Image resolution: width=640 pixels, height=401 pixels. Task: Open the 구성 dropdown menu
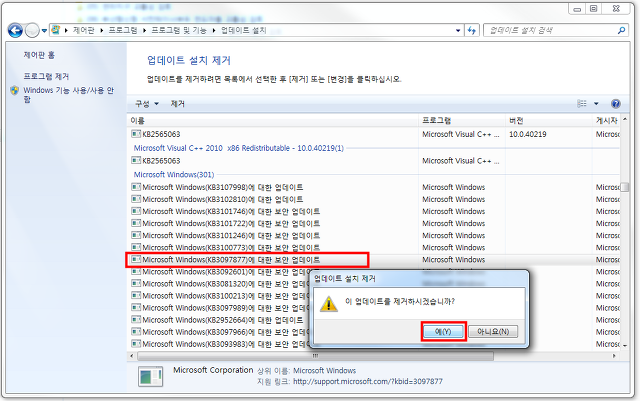(x=147, y=104)
